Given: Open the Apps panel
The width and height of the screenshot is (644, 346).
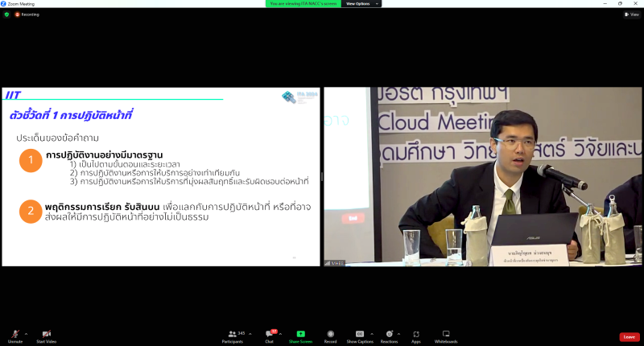Looking at the screenshot, I should [416, 336].
